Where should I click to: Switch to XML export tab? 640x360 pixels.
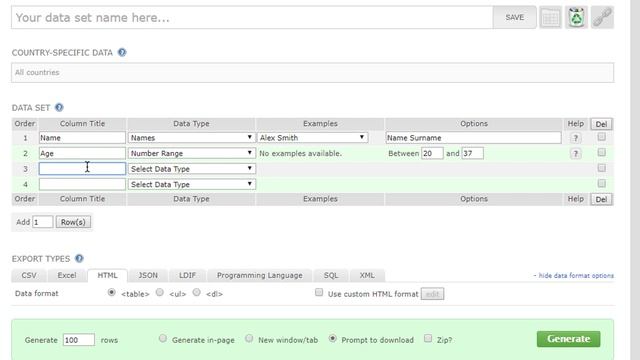point(367,276)
